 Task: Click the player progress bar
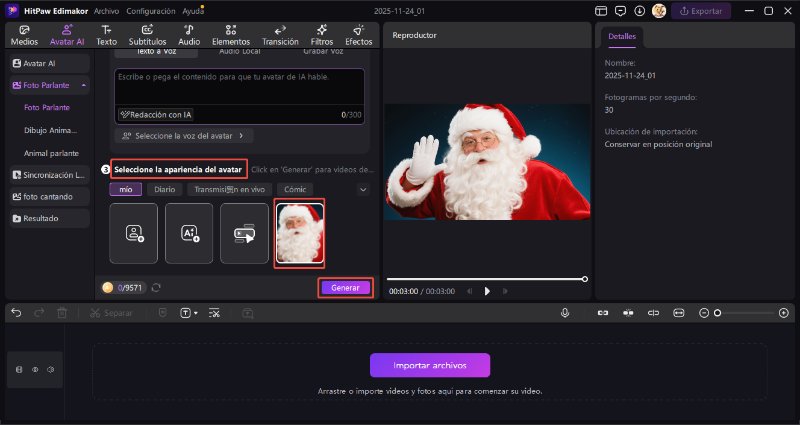485,279
